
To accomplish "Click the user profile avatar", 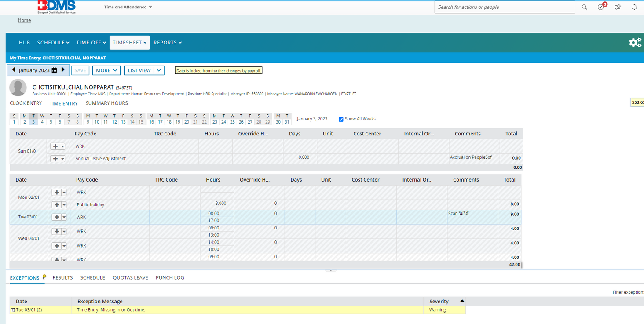I will coord(18,87).
